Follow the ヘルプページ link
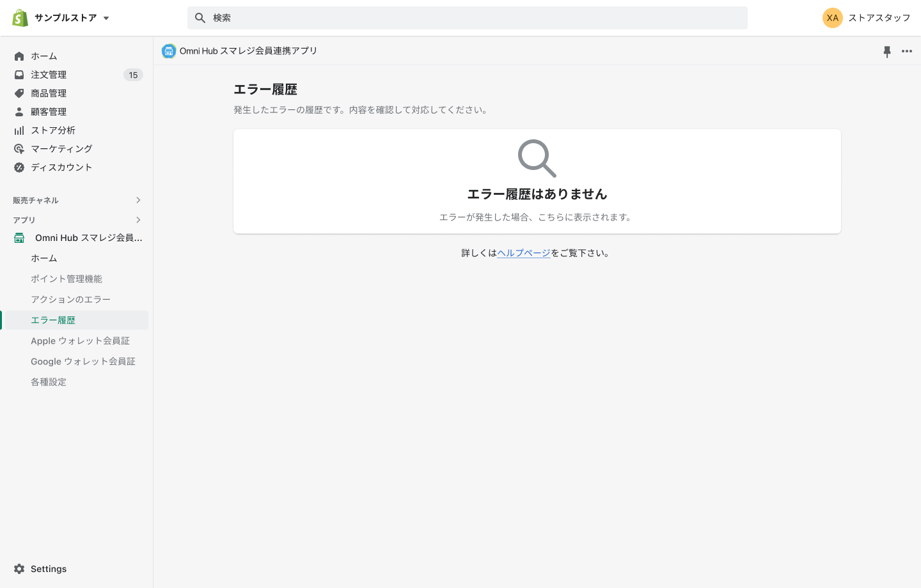 coord(524,253)
